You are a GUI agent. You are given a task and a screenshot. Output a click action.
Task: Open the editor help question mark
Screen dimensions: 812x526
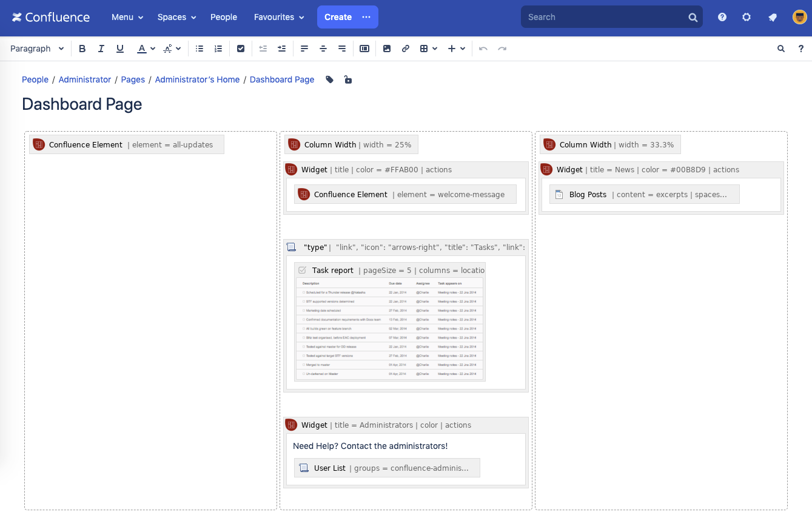tap(801, 49)
